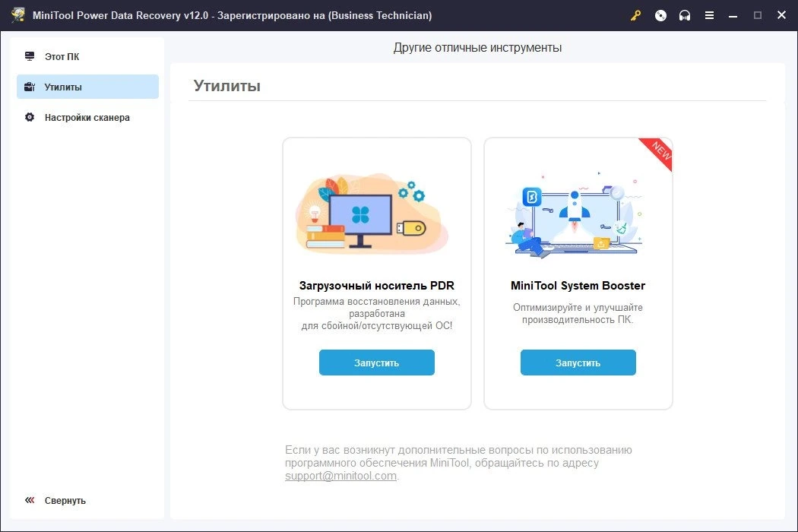Open the Этот ПК section

point(87,56)
